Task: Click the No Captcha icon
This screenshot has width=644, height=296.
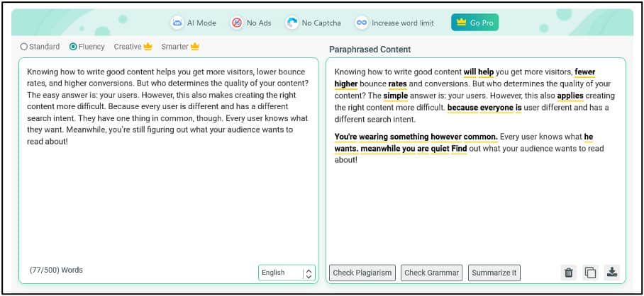Action: [x=292, y=23]
